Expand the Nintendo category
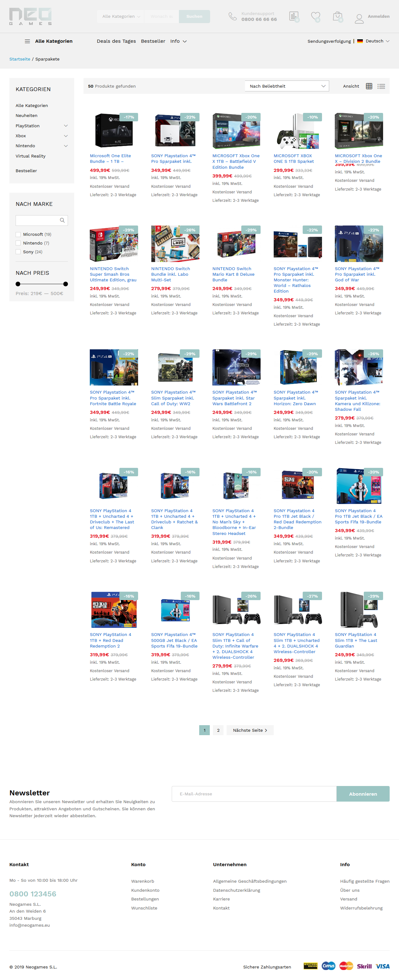The image size is (399, 980). click(66, 146)
